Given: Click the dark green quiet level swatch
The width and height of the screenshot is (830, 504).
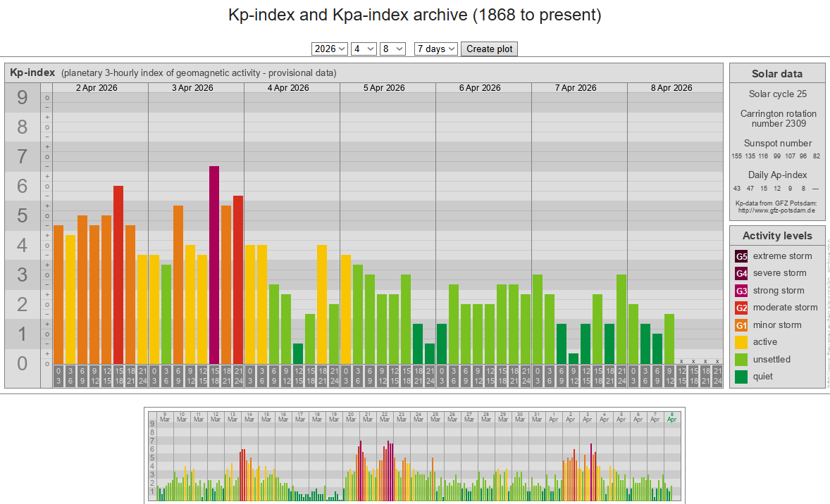Looking at the screenshot, I should pyautogui.click(x=741, y=377).
